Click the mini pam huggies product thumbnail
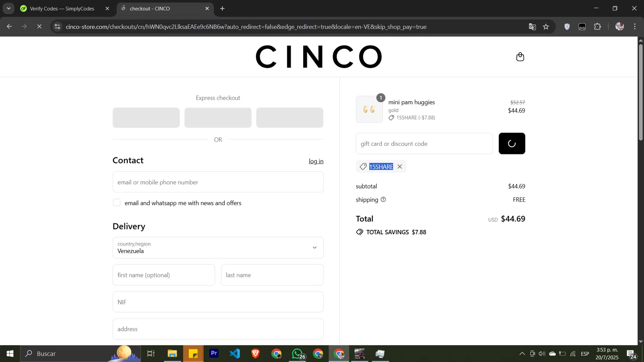 369,109
